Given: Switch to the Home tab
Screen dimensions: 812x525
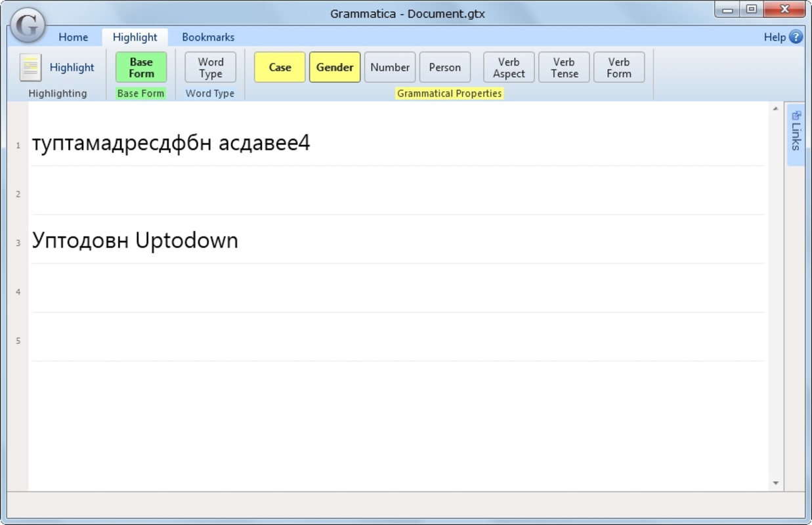Looking at the screenshot, I should point(73,37).
